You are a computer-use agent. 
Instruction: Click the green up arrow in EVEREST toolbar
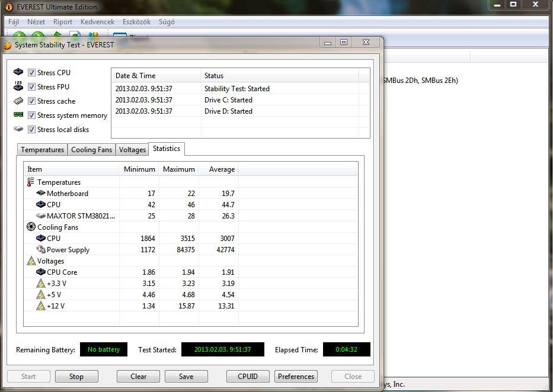[x=57, y=35]
